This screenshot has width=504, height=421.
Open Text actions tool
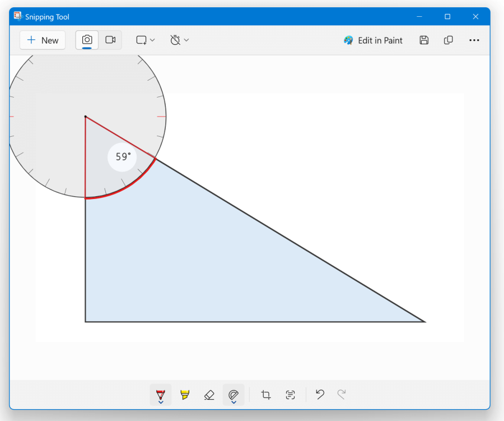tap(290, 395)
